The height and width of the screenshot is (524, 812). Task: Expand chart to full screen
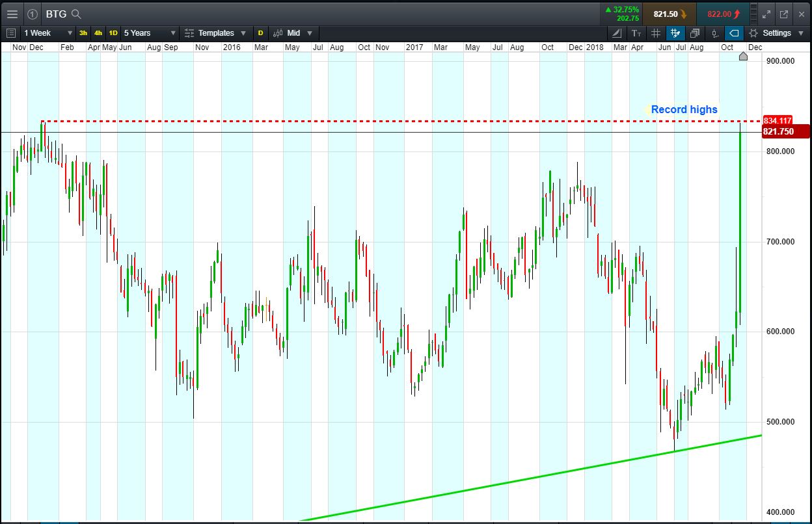[x=767, y=14]
